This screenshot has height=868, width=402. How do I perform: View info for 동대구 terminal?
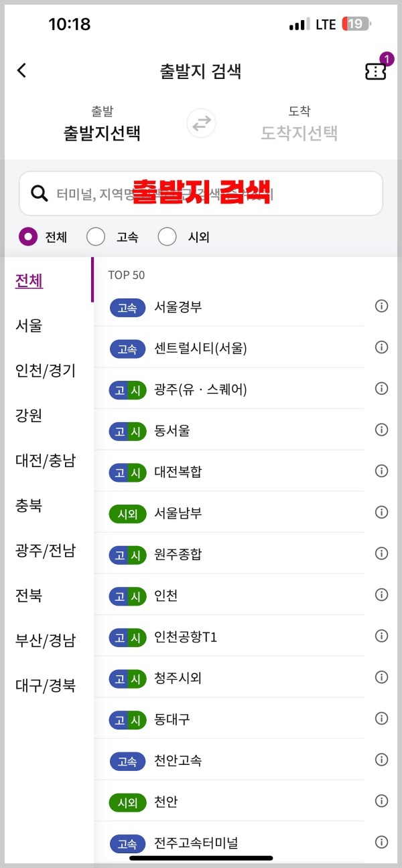381,718
